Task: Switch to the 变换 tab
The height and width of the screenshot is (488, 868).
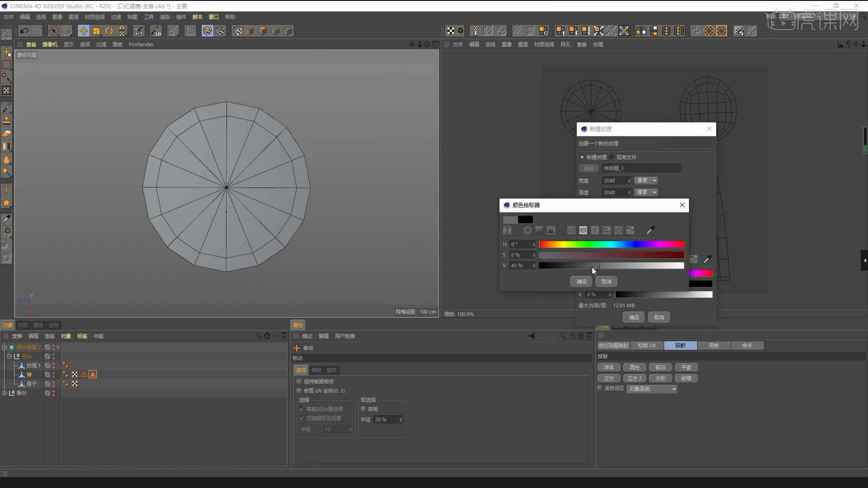Action: pos(713,345)
